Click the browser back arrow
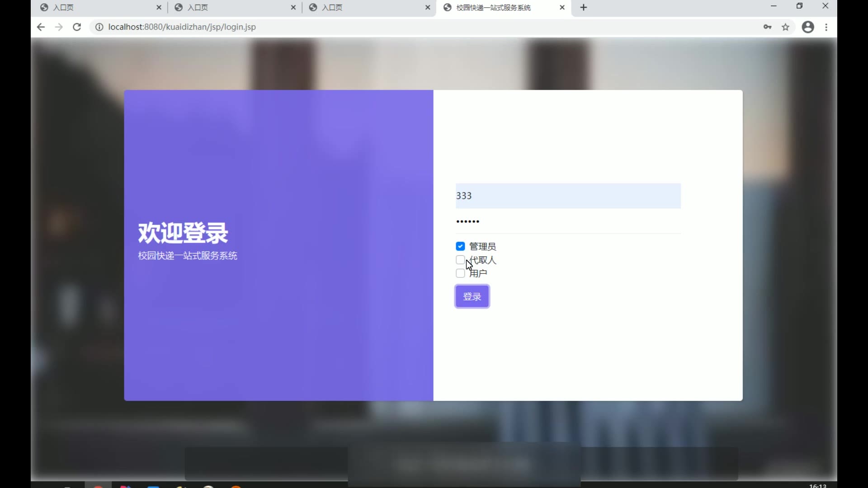868x488 pixels. 41,27
